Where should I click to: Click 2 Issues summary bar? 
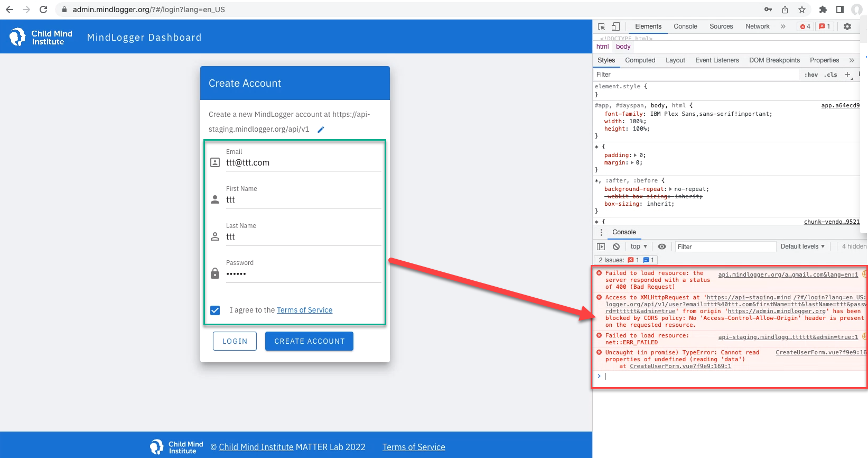626,260
